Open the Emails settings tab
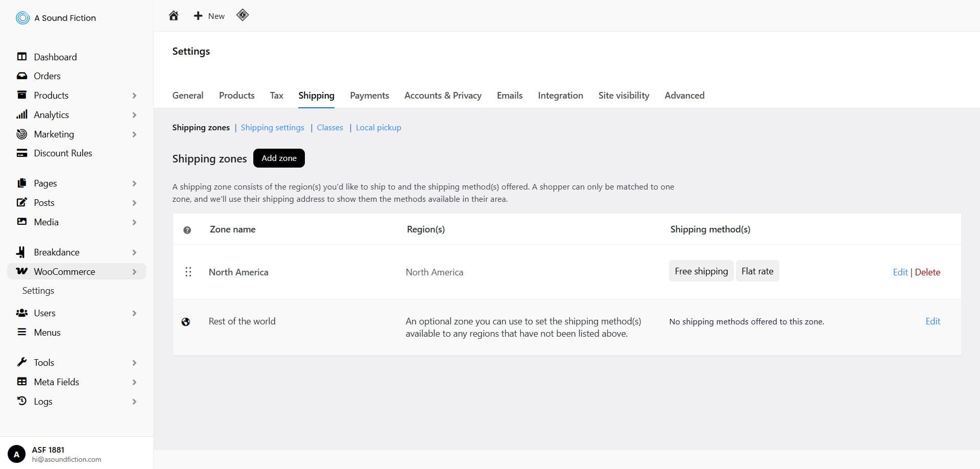Image resolution: width=980 pixels, height=469 pixels. click(x=509, y=96)
